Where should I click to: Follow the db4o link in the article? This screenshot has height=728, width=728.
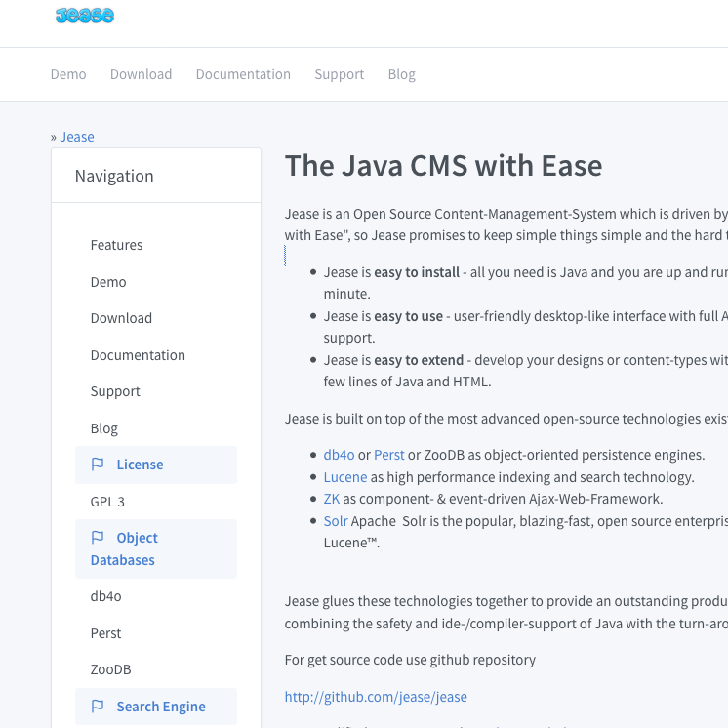[x=339, y=455]
